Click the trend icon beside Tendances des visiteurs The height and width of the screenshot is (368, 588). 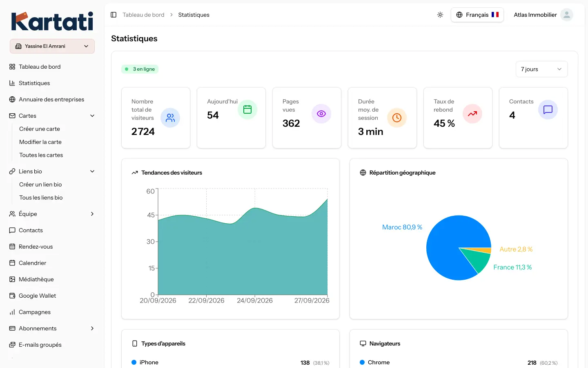tap(135, 173)
